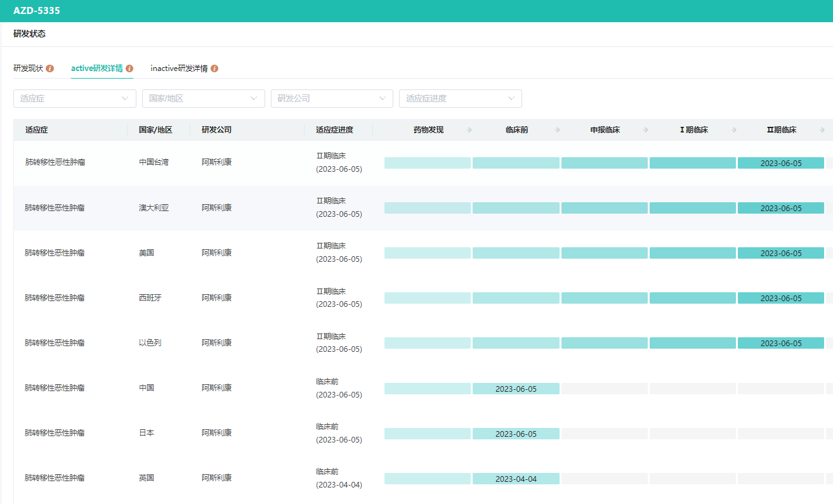Click arrow icon after 临床前 column header
This screenshot has width=833, height=504.
click(x=558, y=130)
